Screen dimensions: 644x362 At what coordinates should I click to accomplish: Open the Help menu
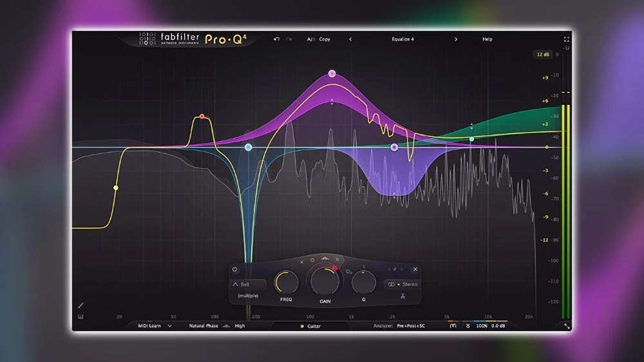tap(487, 39)
